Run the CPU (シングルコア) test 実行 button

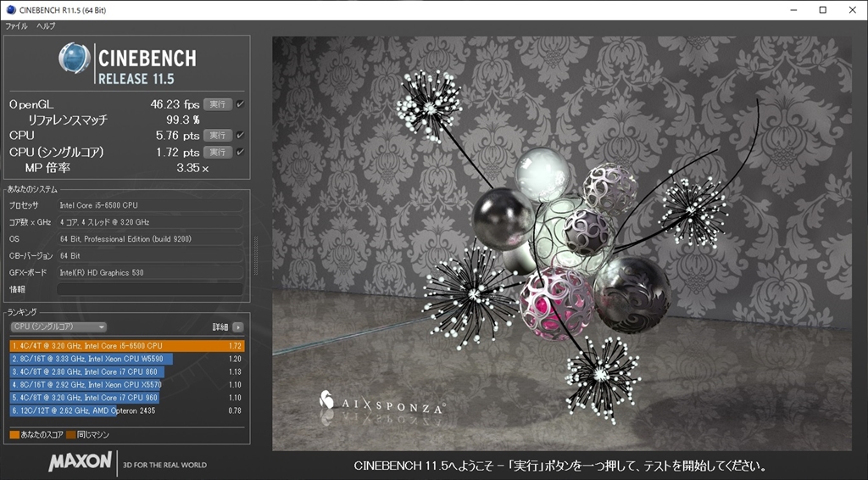[x=218, y=152]
